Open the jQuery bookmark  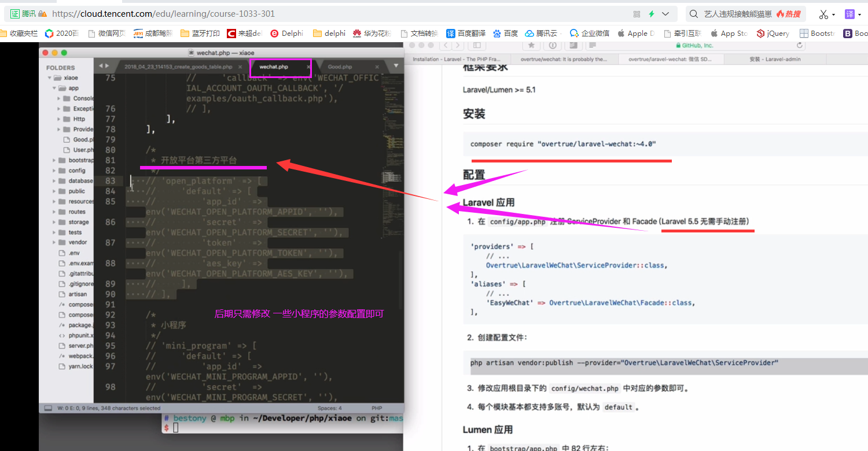click(x=773, y=34)
